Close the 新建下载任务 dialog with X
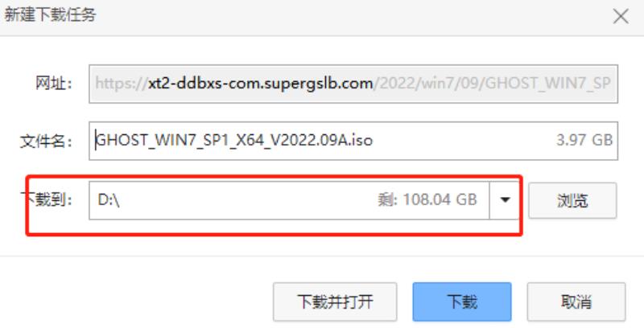The image size is (644, 328). point(621,17)
